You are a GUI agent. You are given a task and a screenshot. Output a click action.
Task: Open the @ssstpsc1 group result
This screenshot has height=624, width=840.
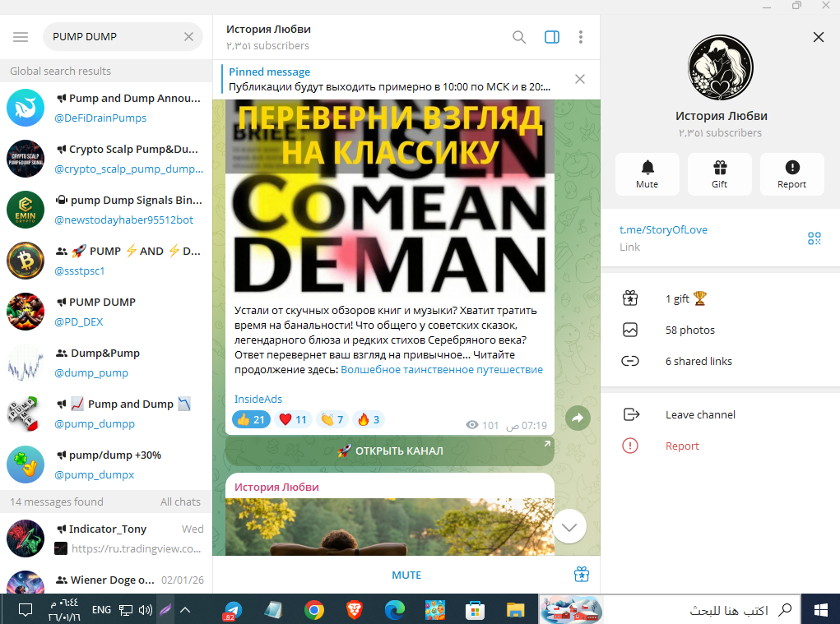[106, 261]
